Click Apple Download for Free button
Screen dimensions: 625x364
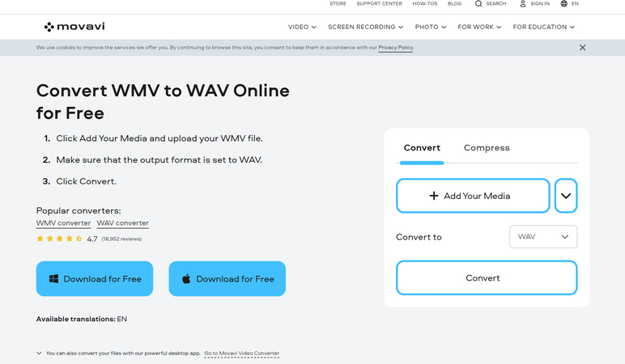pos(227,279)
